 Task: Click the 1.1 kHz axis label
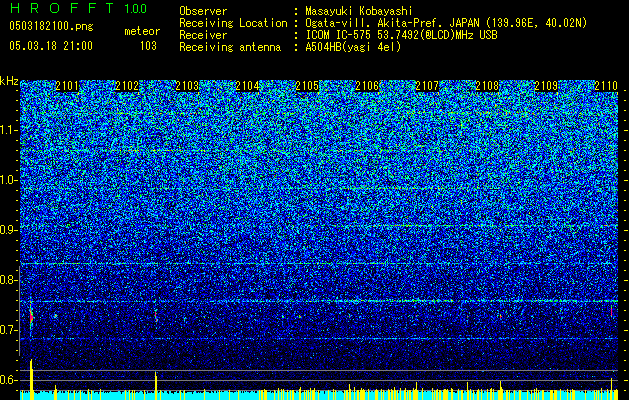(8, 130)
